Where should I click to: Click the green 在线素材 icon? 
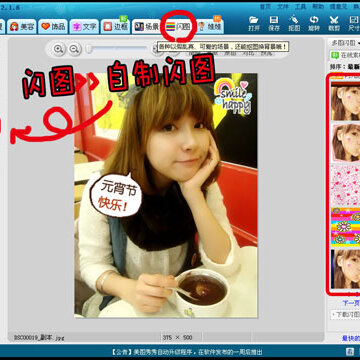[334, 55]
